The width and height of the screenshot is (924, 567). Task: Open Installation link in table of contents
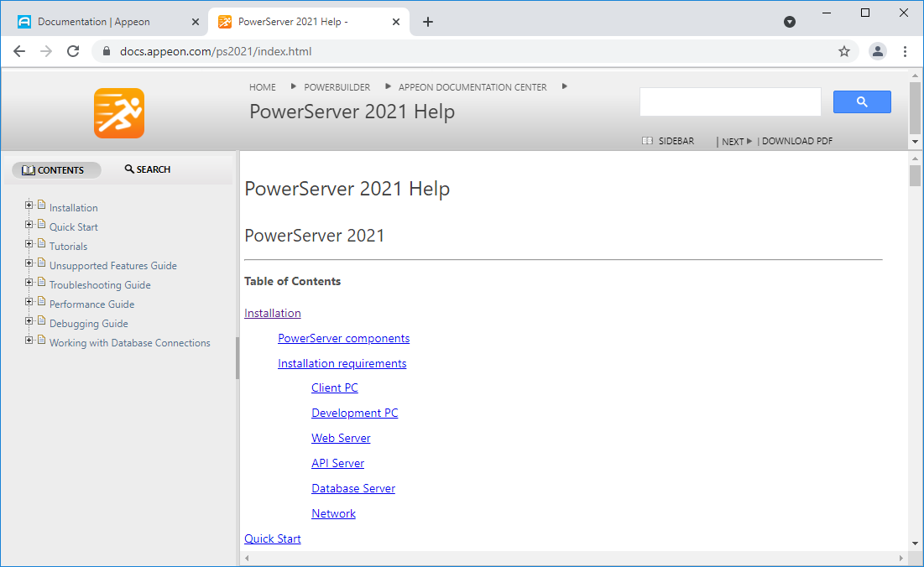coord(272,313)
